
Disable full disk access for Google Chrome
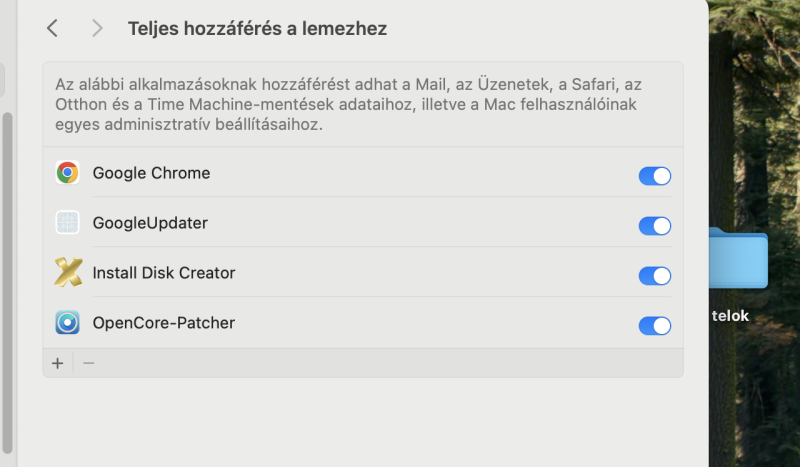coord(654,176)
